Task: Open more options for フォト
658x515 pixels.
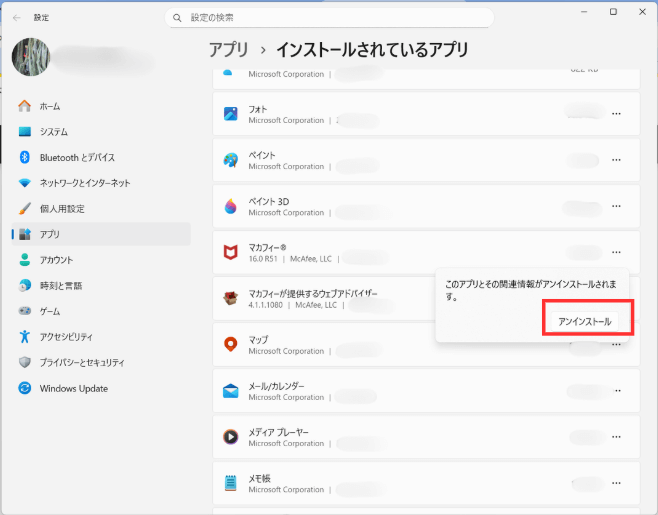Action: [616, 114]
